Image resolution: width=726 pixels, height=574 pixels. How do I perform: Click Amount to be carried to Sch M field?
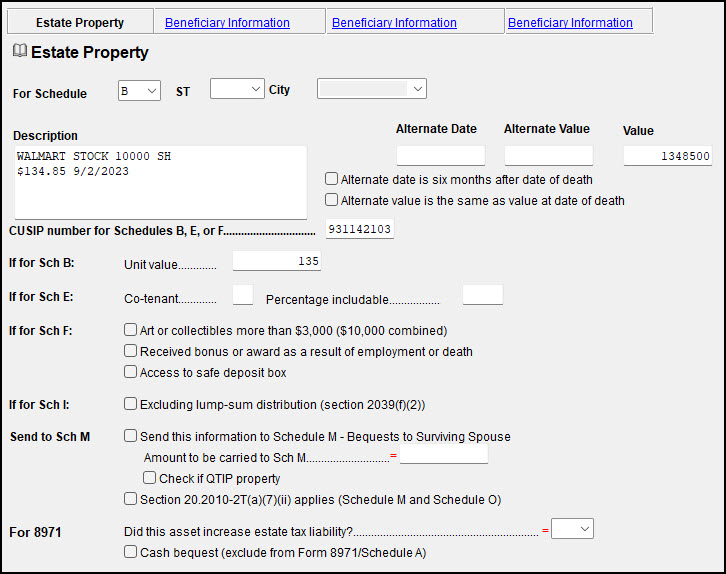(x=444, y=454)
